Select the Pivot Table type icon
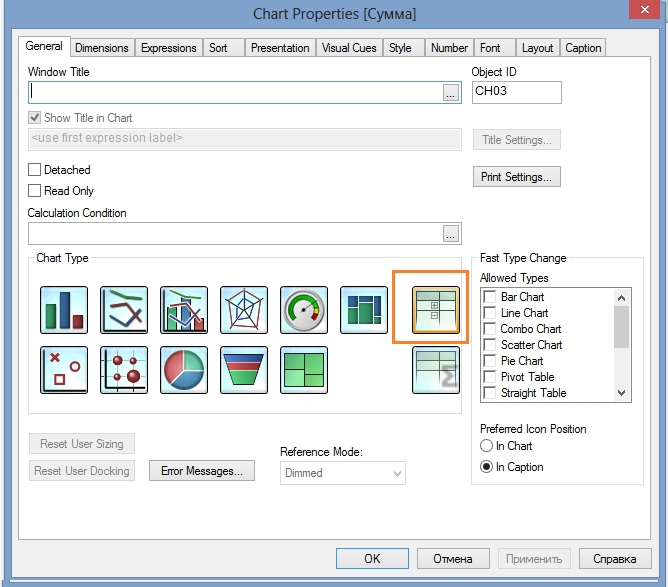Screen dimensions: 668x587 pyautogui.click(x=436, y=310)
